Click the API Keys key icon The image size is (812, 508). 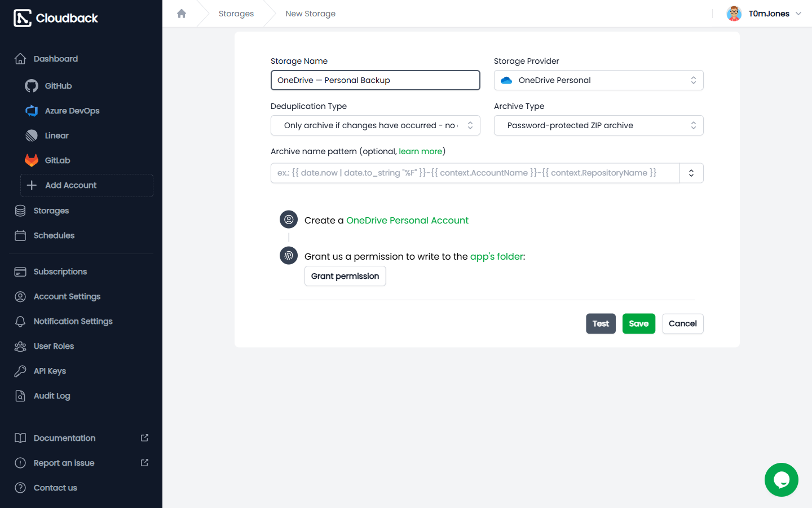tap(20, 371)
